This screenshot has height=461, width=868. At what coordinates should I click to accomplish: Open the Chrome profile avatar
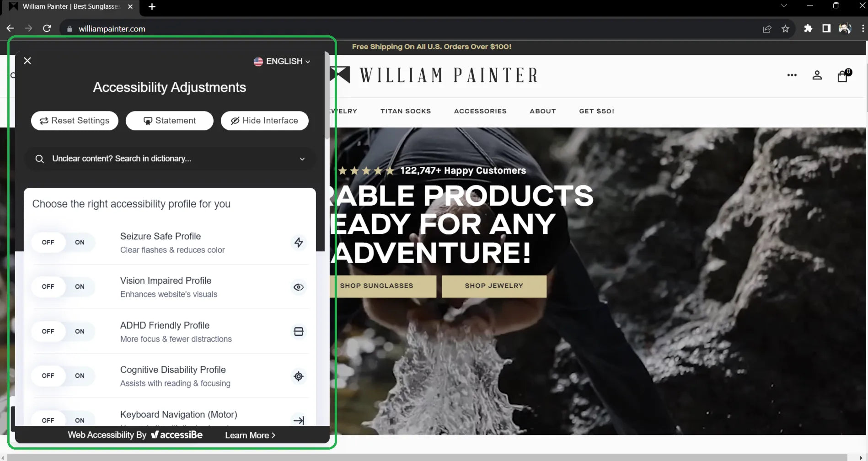coord(845,28)
